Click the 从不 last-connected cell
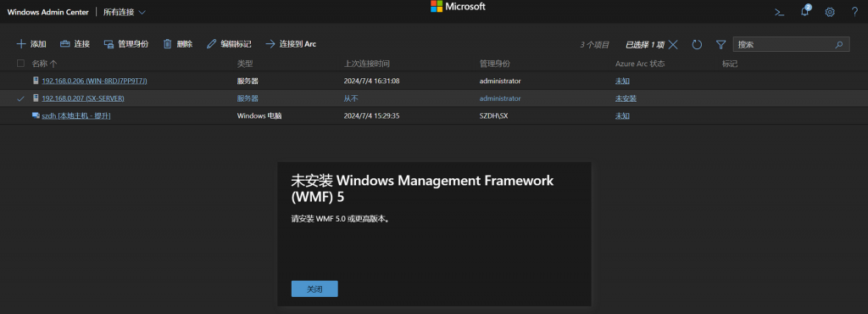Viewport: 868px width, 314px height. [351, 98]
